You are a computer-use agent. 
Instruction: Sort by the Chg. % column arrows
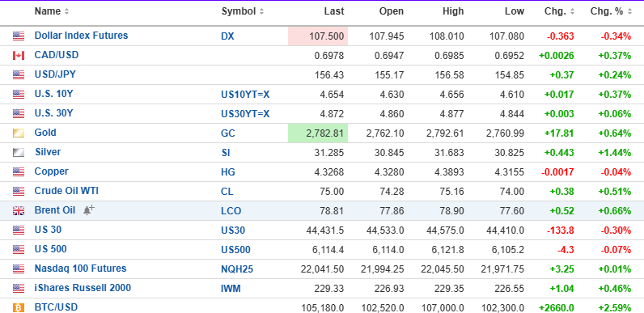pos(630,11)
